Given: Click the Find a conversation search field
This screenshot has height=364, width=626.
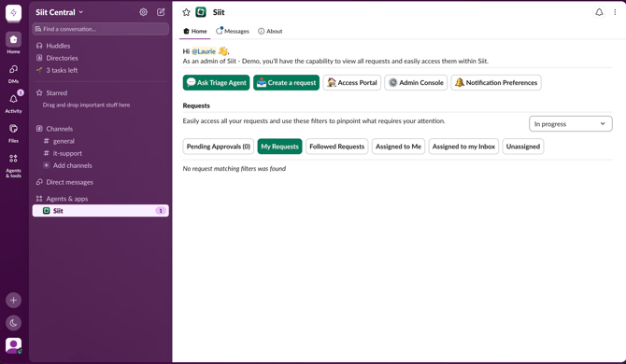Looking at the screenshot, I should coord(101,29).
